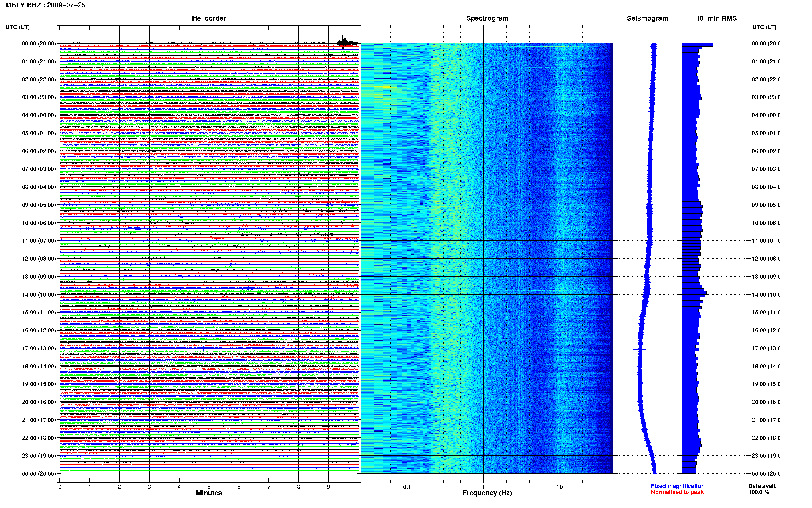
Task: Select the Spectrogram panel heading
Action: coord(487,19)
